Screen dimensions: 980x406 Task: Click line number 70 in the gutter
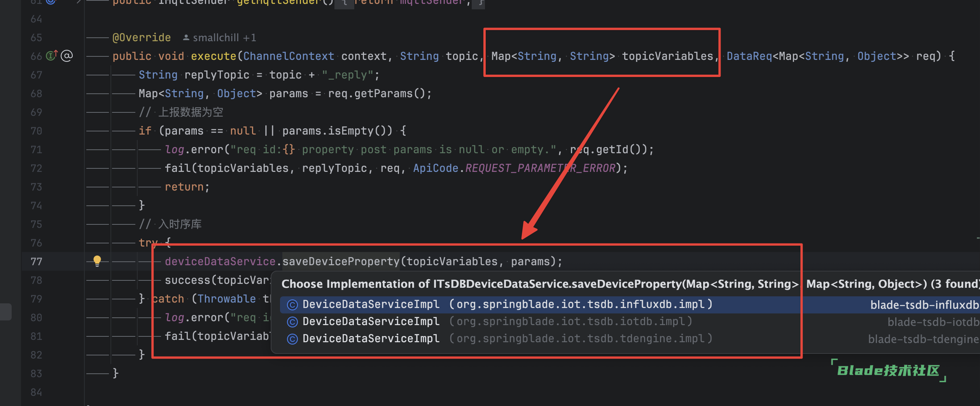(x=36, y=131)
